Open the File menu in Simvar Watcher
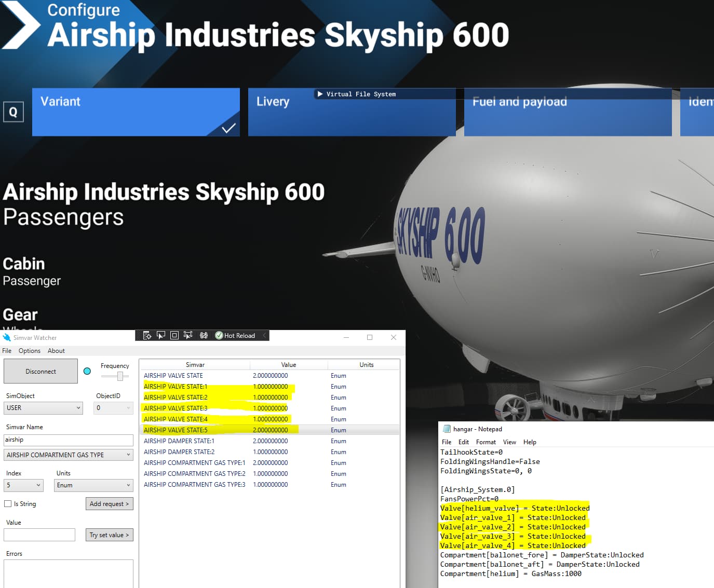 pyautogui.click(x=7, y=351)
